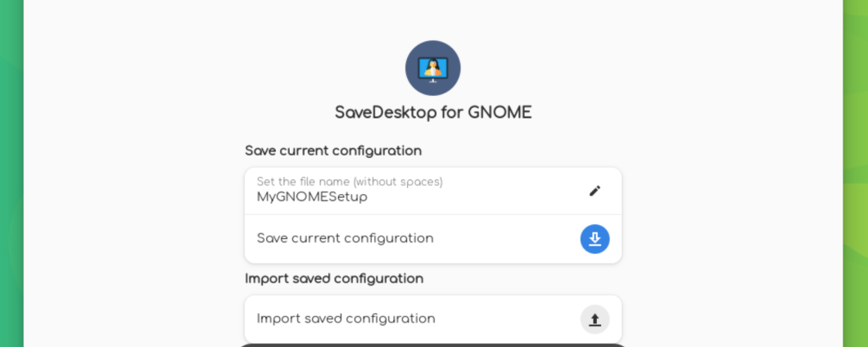The image size is (868, 347).
Task: Click the bold "Import saved configuration" section heading
Action: point(333,278)
